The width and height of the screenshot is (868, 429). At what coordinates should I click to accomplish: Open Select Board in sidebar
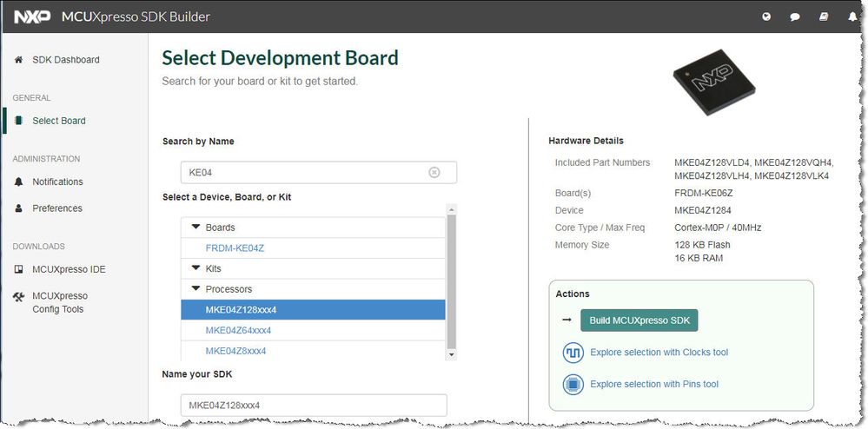[x=59, y=121]
